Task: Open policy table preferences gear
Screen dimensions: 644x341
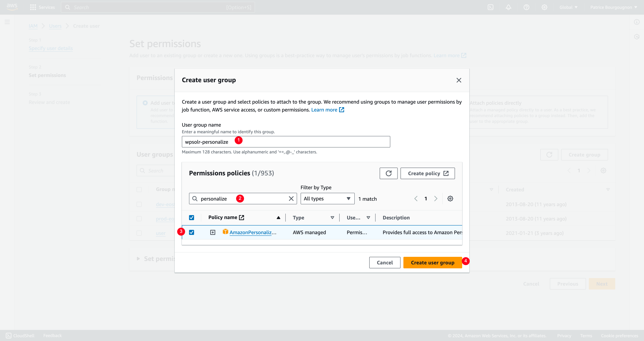Action: tap(450, 199)
